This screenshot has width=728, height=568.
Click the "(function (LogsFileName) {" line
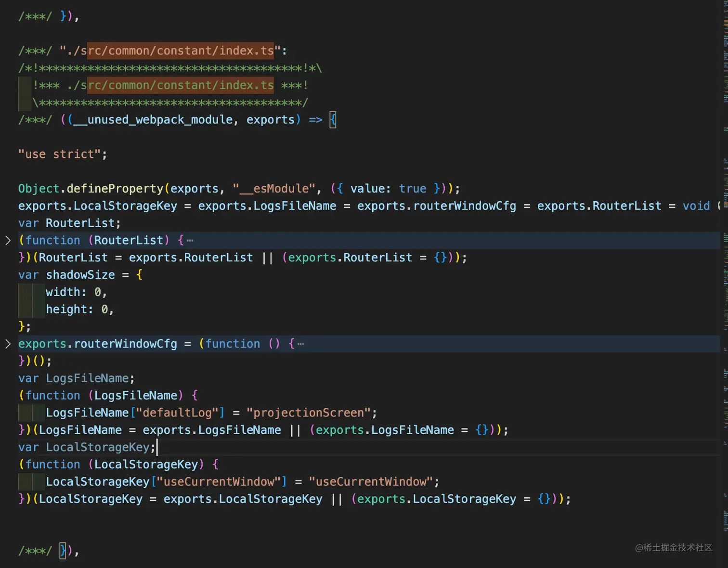coord(108,396)
